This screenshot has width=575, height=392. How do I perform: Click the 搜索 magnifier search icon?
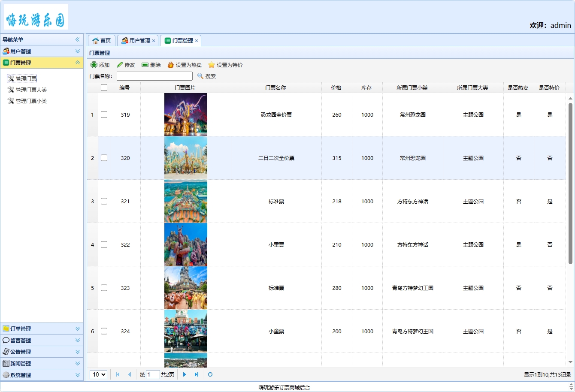pos(200,76)
